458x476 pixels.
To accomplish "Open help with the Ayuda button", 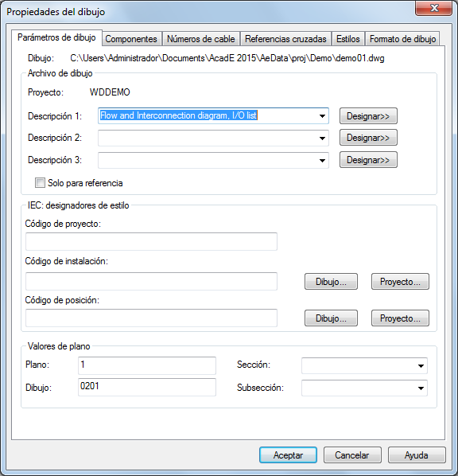I will coord(417,455).
